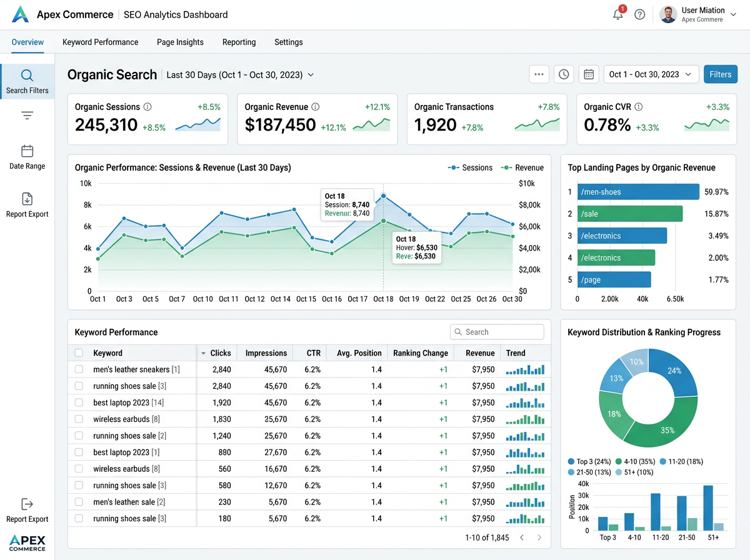This screenshot has height=560, width=750.
Task: Click the bottom Report Export logout icon
Action: 27,504
